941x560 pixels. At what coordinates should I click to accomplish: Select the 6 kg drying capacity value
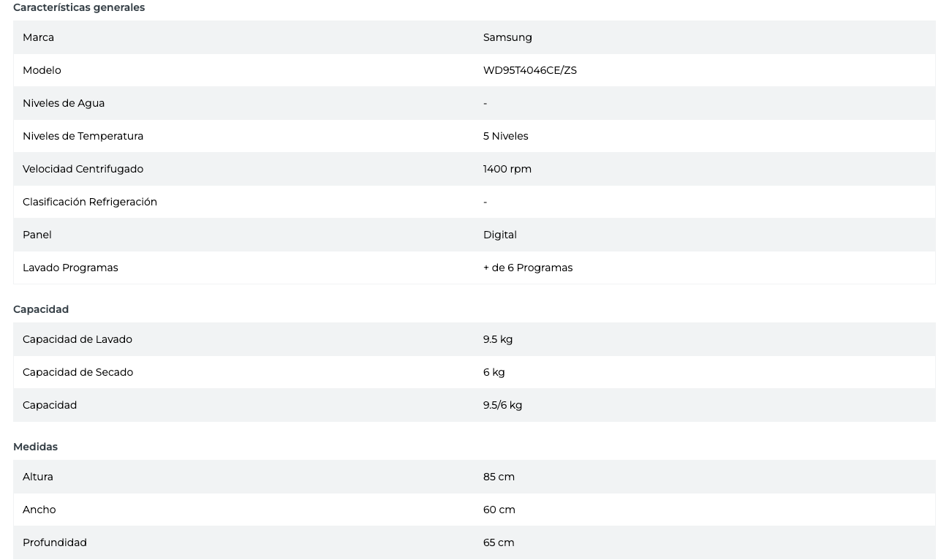tap(494, 372)
